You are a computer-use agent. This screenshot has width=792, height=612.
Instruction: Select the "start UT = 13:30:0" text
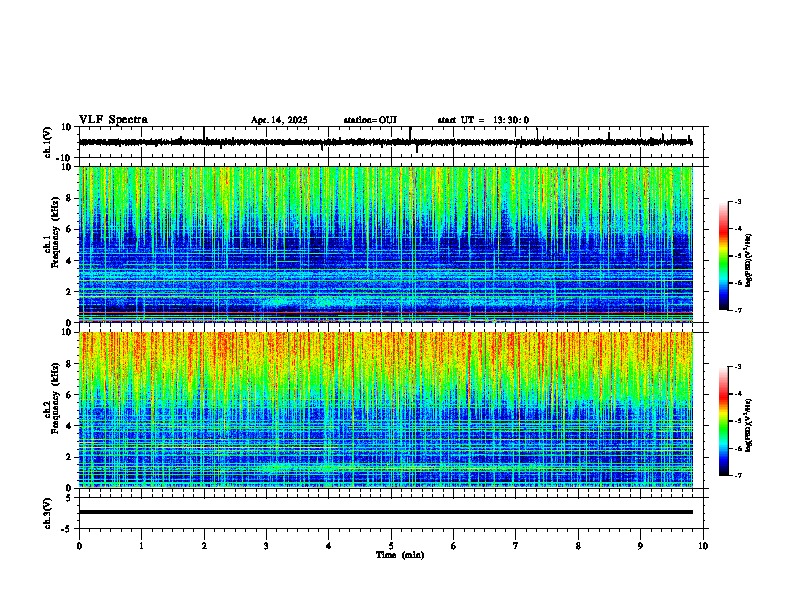pyautogui.click(x=483, y=120)
